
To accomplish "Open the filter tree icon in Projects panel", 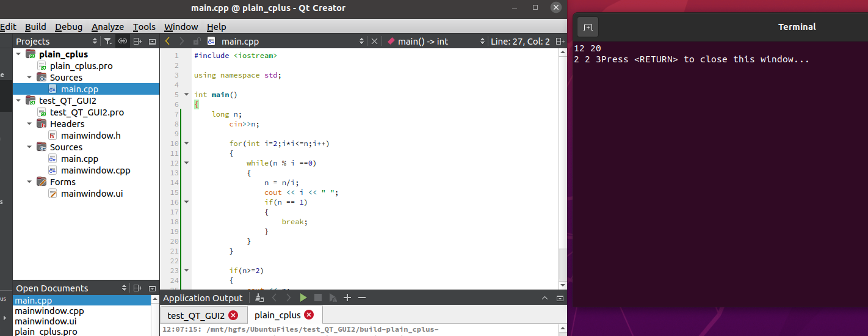I will (x=107, y=41).
